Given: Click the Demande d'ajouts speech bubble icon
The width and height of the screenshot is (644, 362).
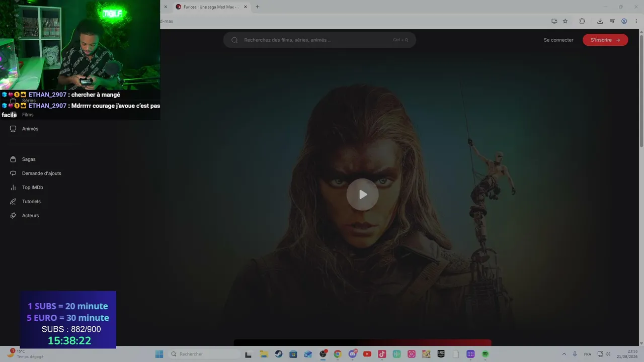Looking at the screenshot, I should click(x=13, y=173).
